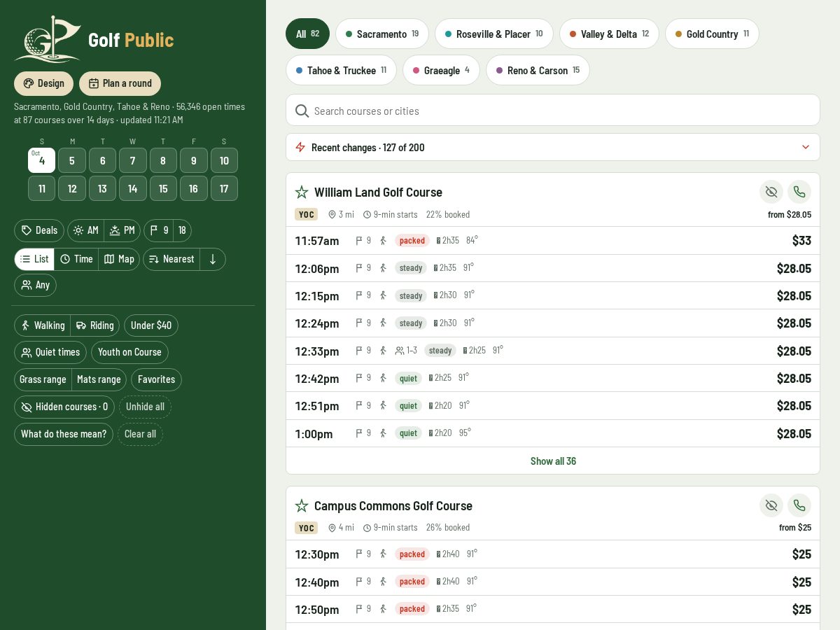The width and height of the screenshot is (840, 630).
Task: Switch to Map view
Action: click(119, 259)
